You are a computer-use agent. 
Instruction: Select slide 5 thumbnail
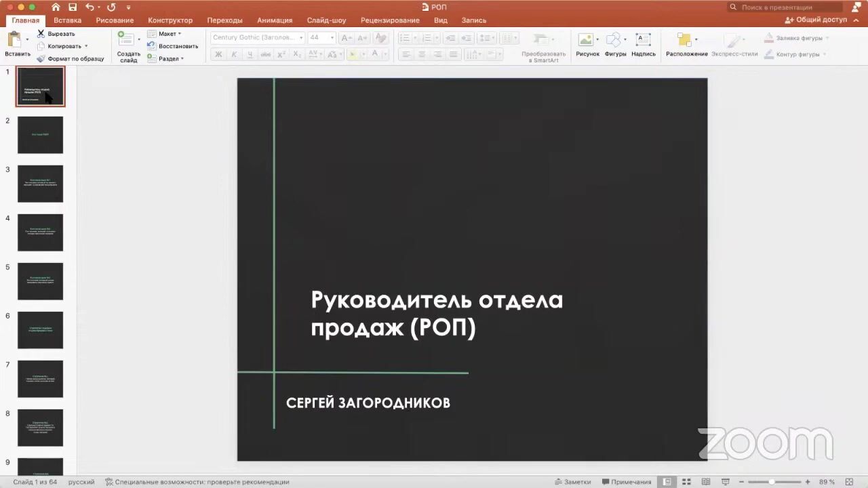40,281
